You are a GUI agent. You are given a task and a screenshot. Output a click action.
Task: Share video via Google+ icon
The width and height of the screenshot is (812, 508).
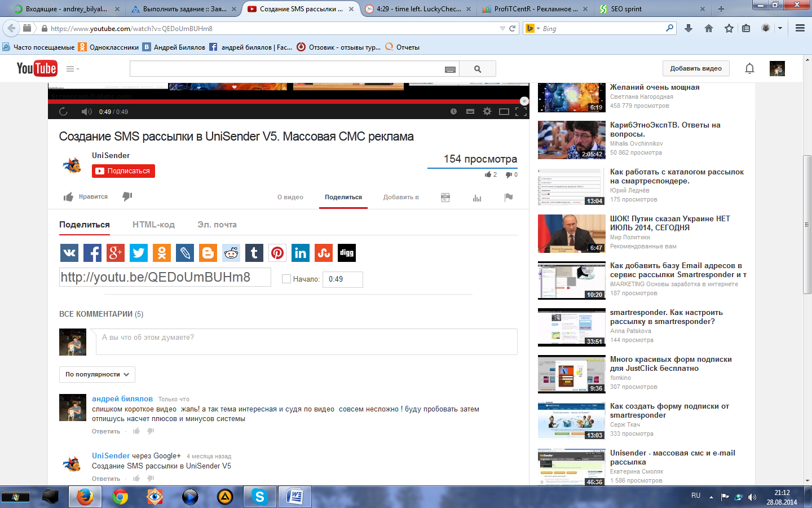point(116,253)
